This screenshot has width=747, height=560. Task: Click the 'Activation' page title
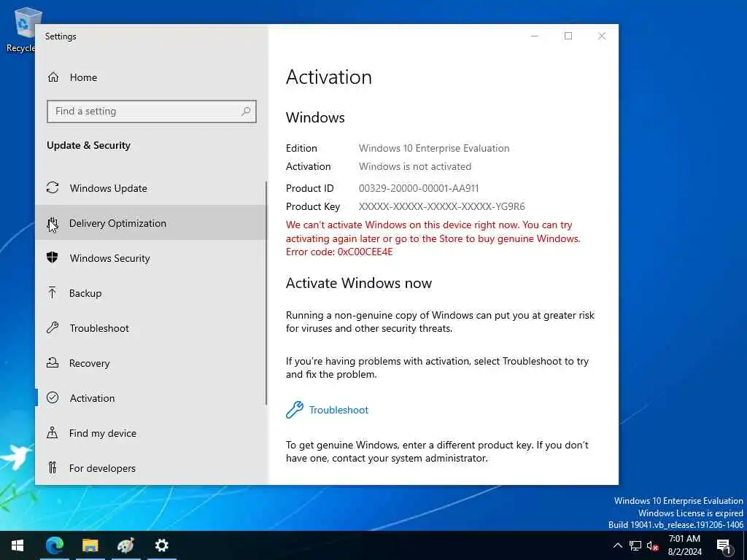329,77
